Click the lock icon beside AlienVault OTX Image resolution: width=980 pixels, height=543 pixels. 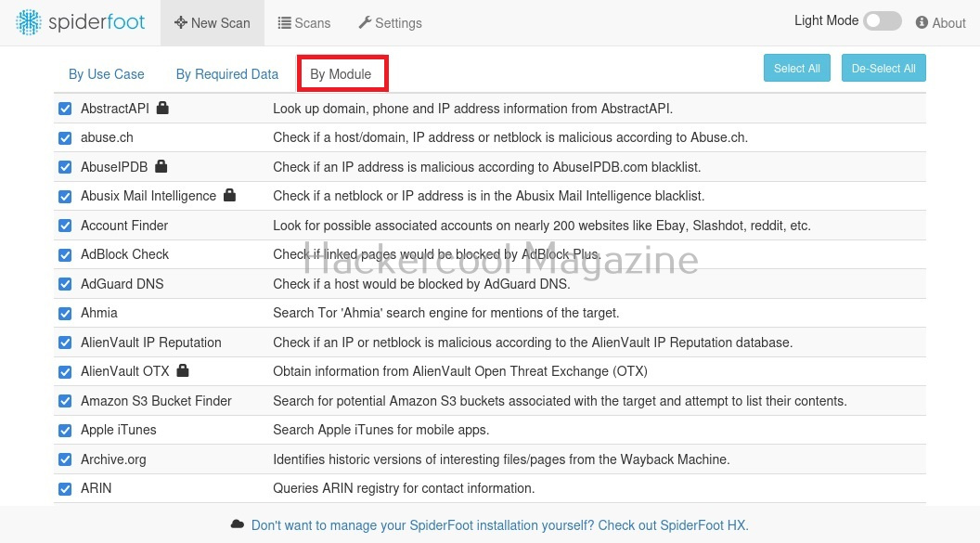tap(183, 370)
